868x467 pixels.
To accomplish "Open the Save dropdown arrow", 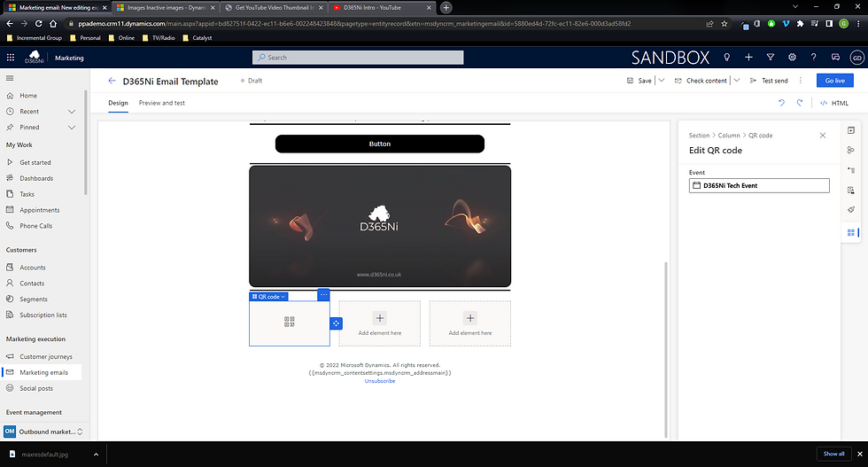I will [x=661, y=81].
